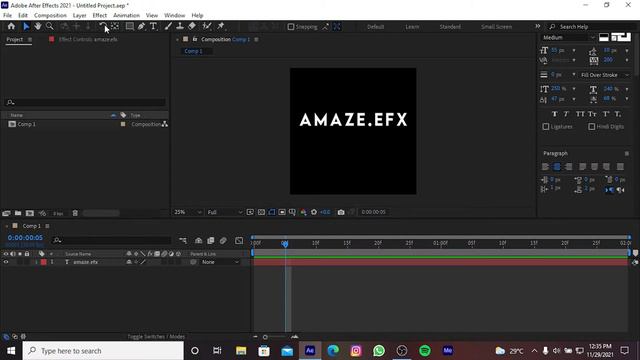Select the Brush tool

[x=168, y=27]
